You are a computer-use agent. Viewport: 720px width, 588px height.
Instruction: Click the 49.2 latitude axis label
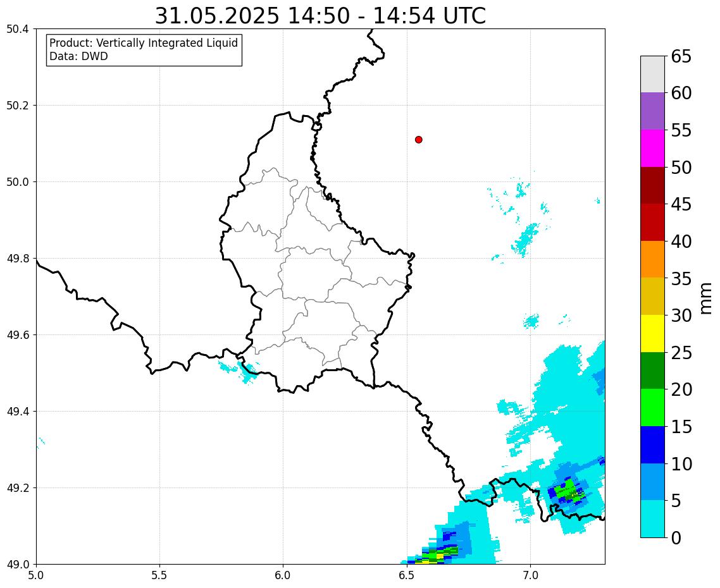point(18,488)
